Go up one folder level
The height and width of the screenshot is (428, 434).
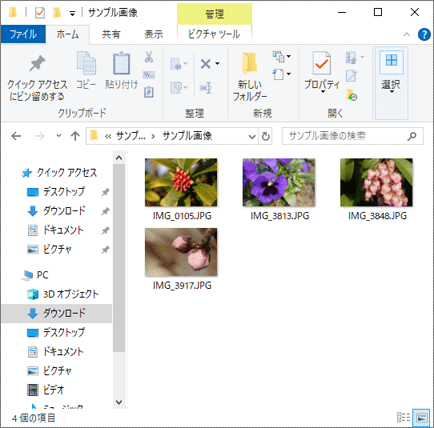(x=75, y=136)
